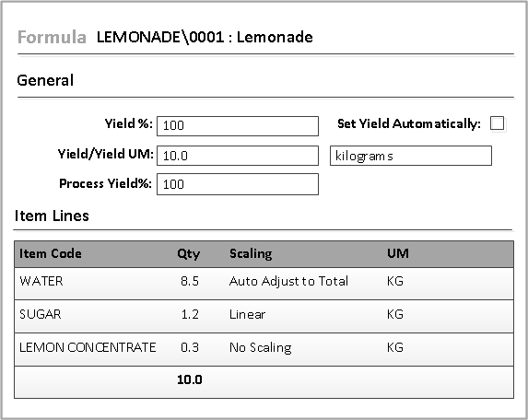Click the SUGAR quantity 1.2 cell
The width and height of the screenshot is (528, 420).
(190, 314)
